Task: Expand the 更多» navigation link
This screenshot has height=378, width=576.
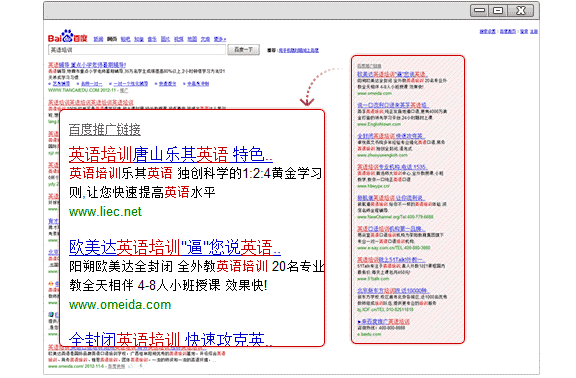Action: coord(220,39)
